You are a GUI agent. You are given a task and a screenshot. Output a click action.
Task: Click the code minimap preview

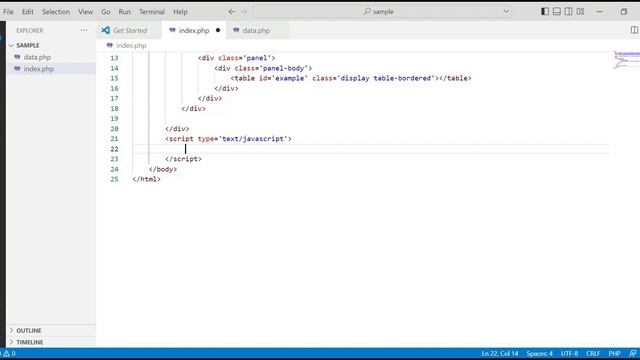point(627,60)
